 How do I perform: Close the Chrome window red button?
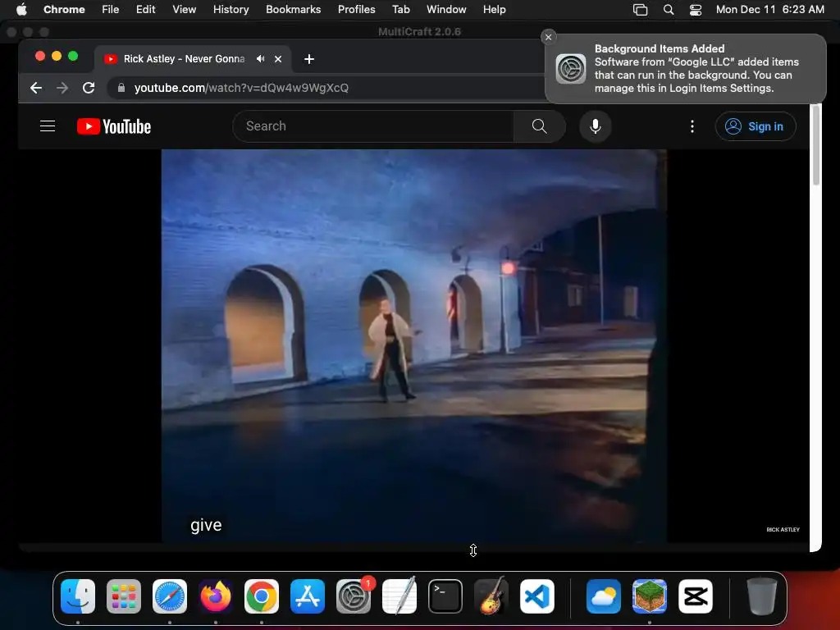pos(39,57)
